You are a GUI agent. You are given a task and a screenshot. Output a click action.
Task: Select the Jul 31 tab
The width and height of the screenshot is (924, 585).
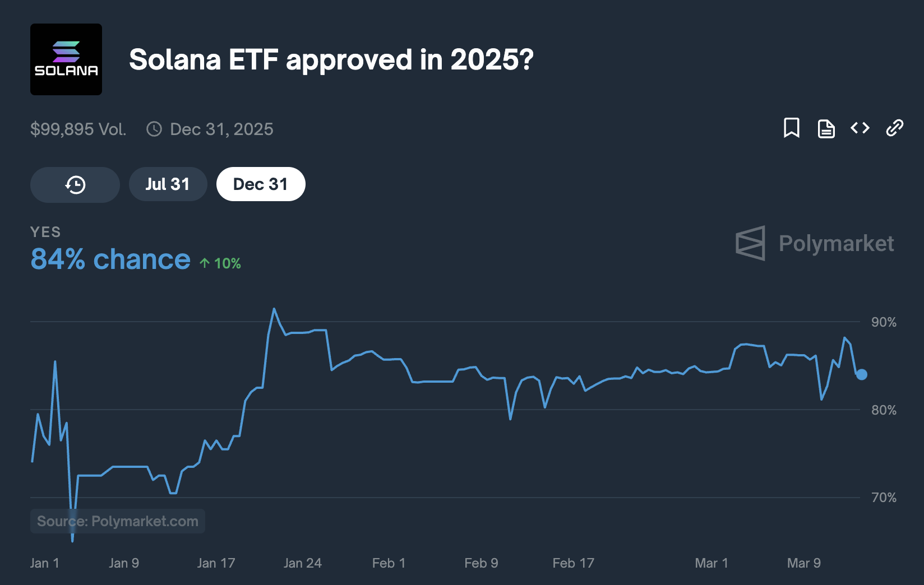(x=168, y=184)
